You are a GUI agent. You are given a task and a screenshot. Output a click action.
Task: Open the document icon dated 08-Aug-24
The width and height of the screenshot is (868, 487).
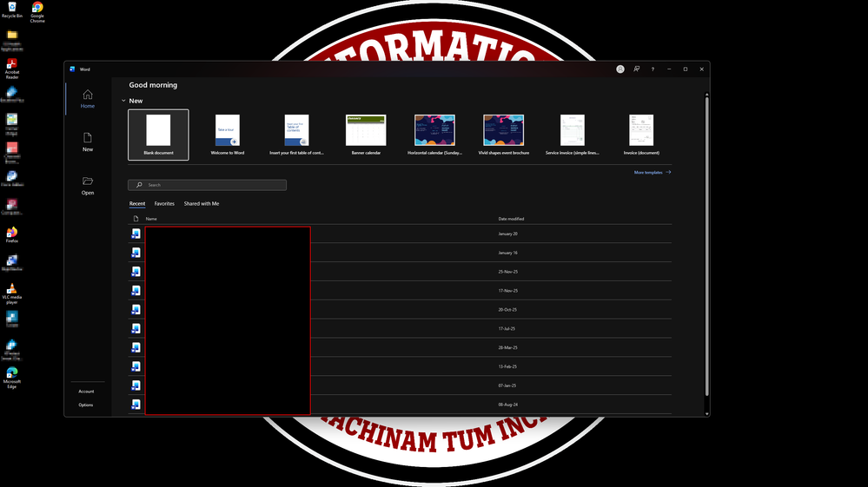136,405
